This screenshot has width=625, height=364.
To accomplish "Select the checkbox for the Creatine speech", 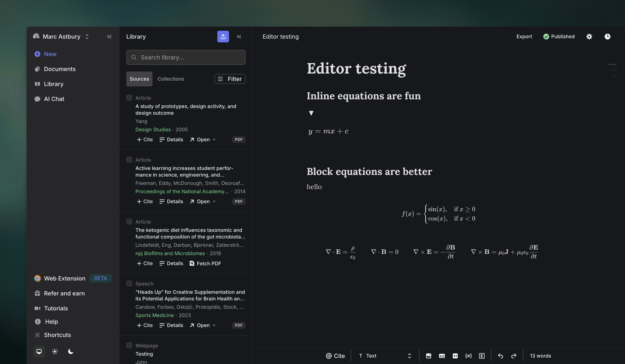I will pyautogui.click(x=129, y=283).
